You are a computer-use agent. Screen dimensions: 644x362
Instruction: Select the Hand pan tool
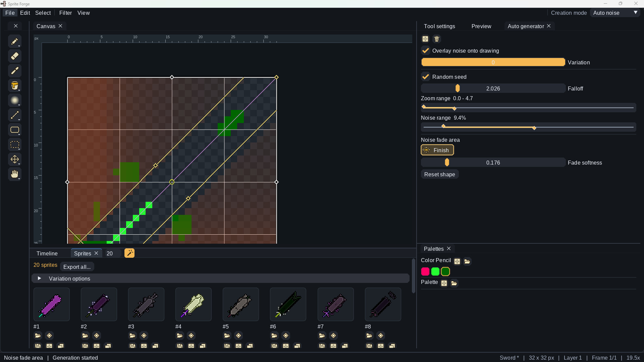pyautogui.click(x=14, y=174)
